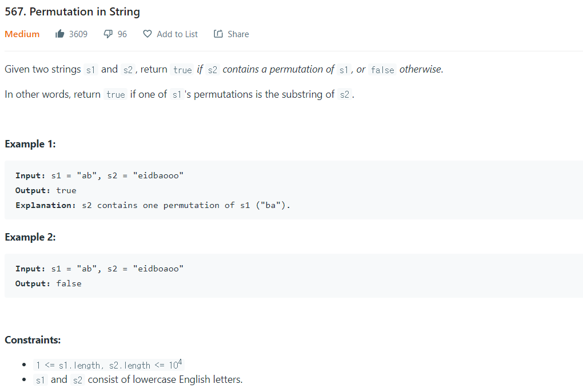Open the Add to List text option
Image resolution: width=583 pixels, height=392 pixels.
pyautogui.click(x=177, y=34)
